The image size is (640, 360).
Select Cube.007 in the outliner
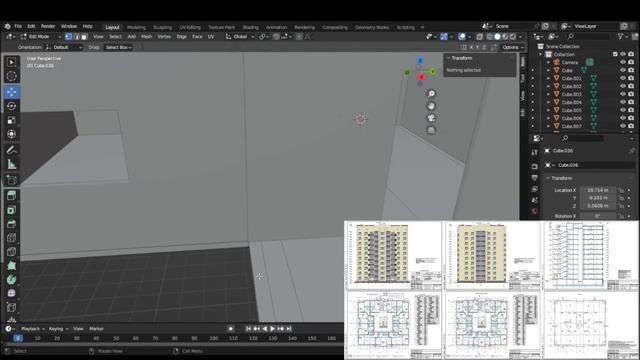(571, 126)
